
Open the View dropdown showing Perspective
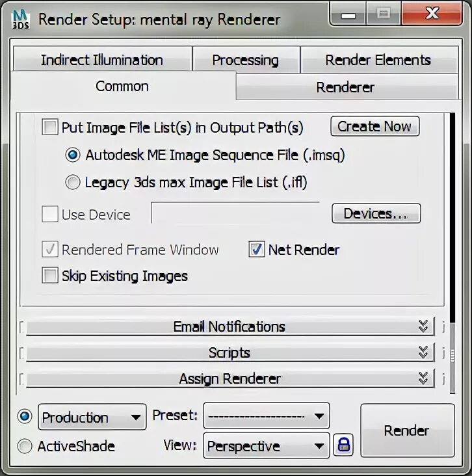(266, 445)
